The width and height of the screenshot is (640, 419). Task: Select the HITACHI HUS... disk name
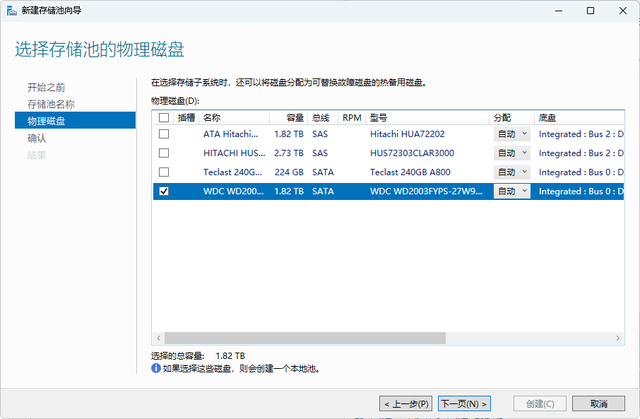(x=234, y=153)
